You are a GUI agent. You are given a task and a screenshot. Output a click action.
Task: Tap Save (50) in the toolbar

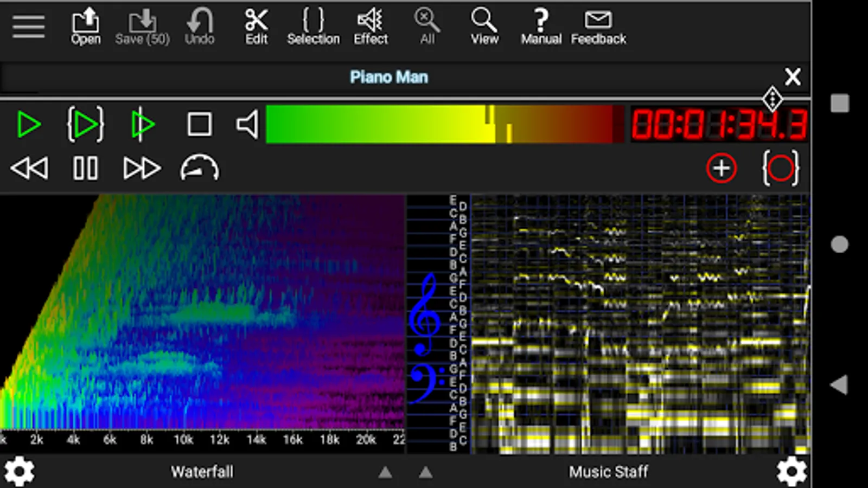point(142,27)
